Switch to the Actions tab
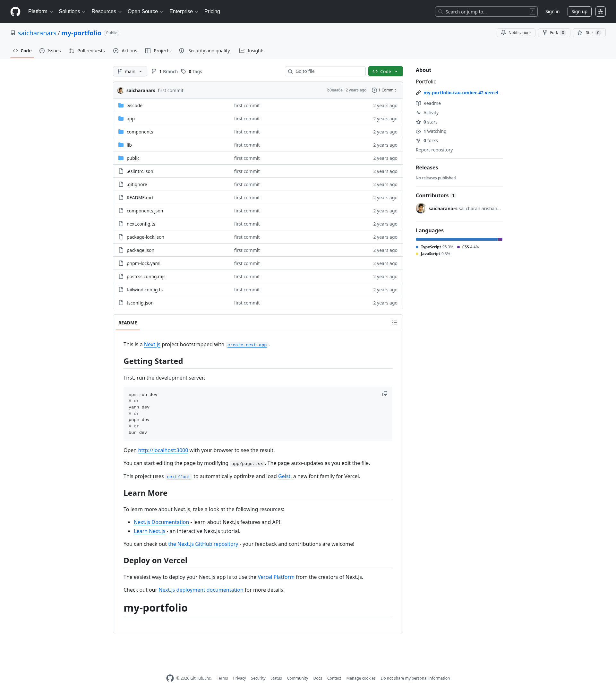This screenshot has height=695, width=616. click(125, 51)
